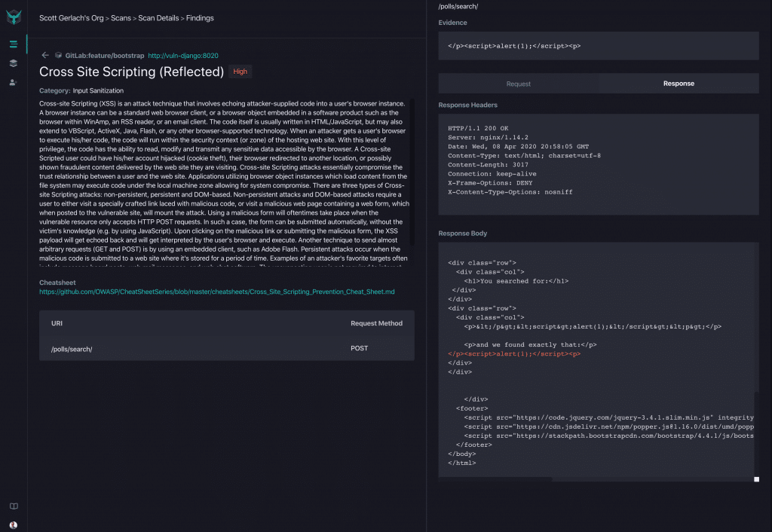
Task: Click the Request Method column header
Action: tap(377, 323)
